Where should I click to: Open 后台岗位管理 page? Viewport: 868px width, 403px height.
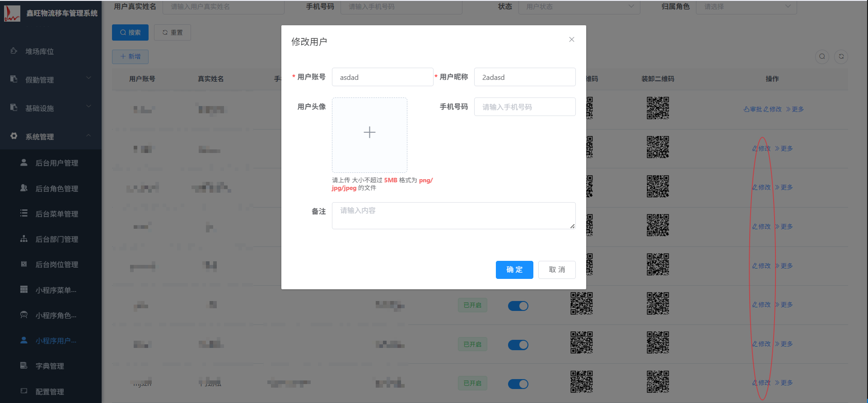pos(51,264)
